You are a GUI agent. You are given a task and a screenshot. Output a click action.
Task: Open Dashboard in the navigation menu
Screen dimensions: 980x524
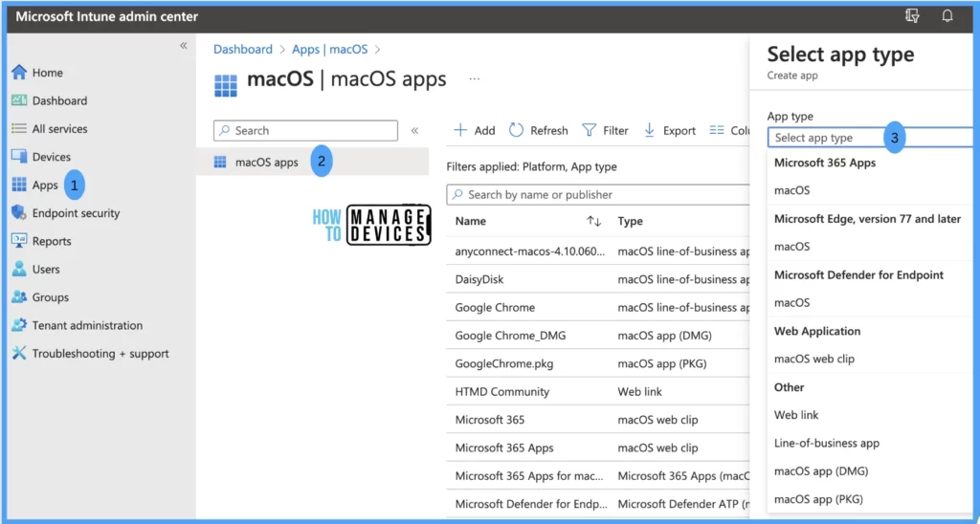pyautogui.click(x=60, y=100)
